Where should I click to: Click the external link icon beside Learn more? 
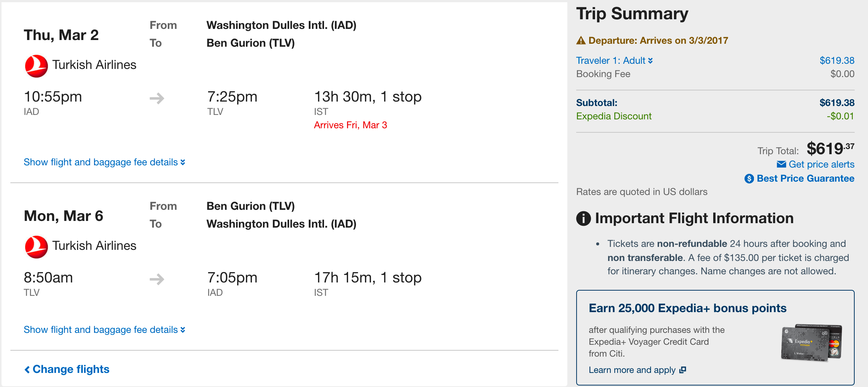coord(683,370)
